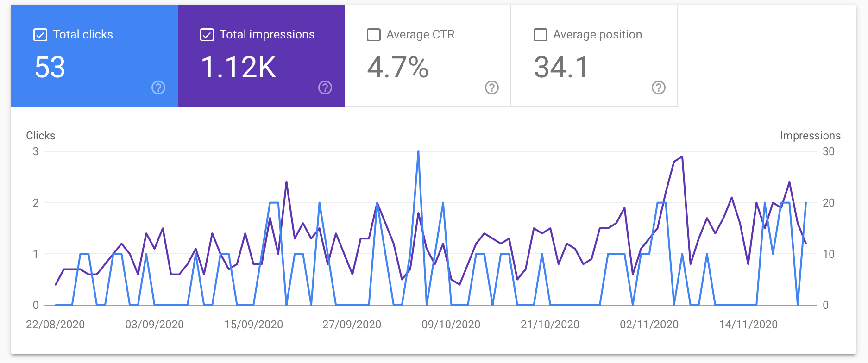Viewport: 868px width, 363px height.
Task: Click the 1.12K impressions value
Action: pyautogui.click(x=238, y=68)
